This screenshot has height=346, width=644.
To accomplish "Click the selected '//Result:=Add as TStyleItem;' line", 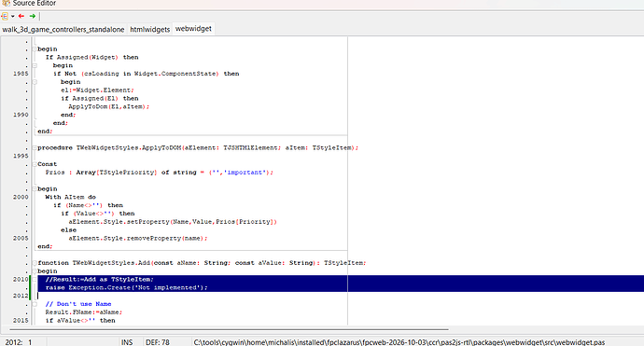I will pos(99,280).
